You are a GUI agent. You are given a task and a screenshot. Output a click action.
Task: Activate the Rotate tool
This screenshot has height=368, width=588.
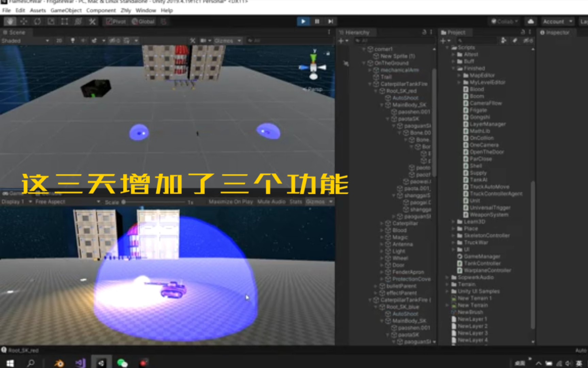tap(37, 21)
